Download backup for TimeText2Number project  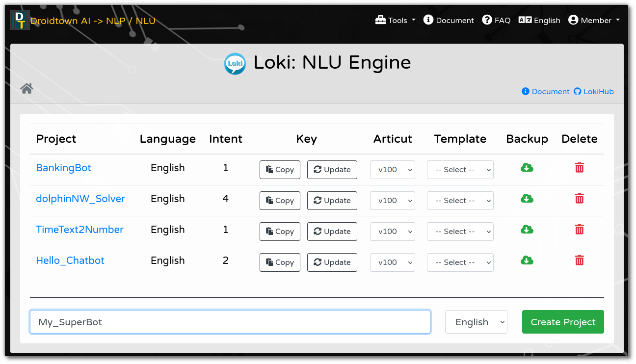[x=527, y=230]
